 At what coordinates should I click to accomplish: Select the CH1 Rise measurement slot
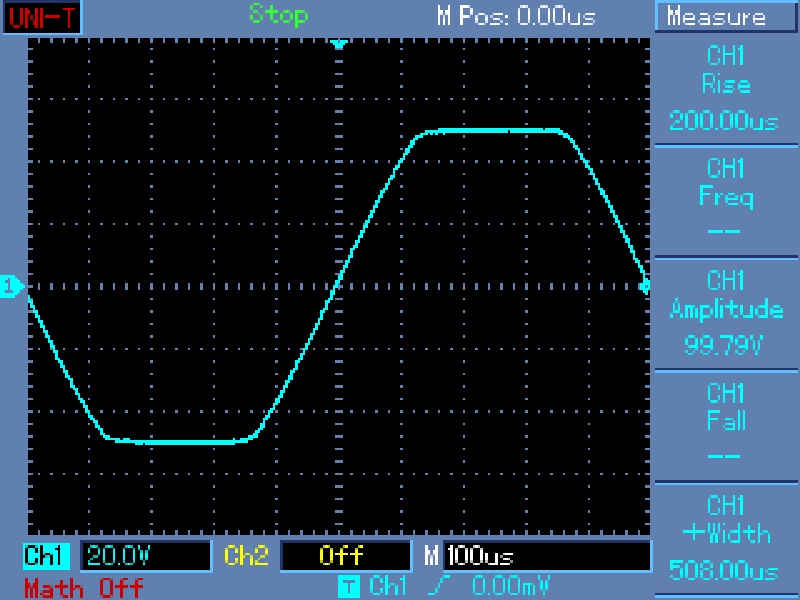726,88
